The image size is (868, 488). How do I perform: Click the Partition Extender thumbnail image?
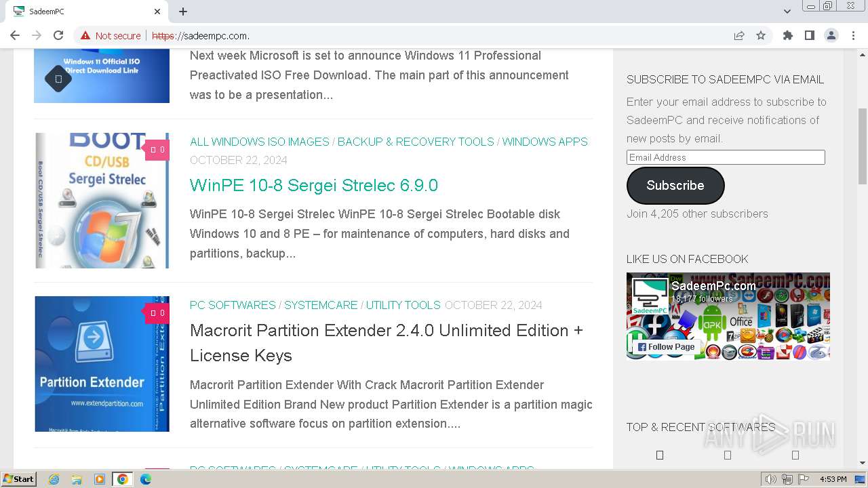[102, 364]
